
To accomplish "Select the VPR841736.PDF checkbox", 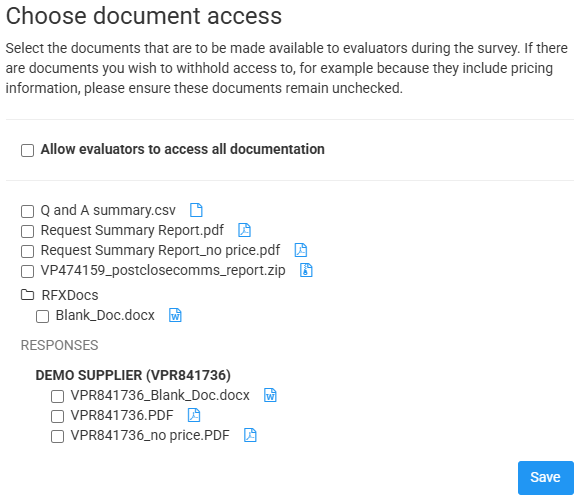I will (x=57, y=416).
